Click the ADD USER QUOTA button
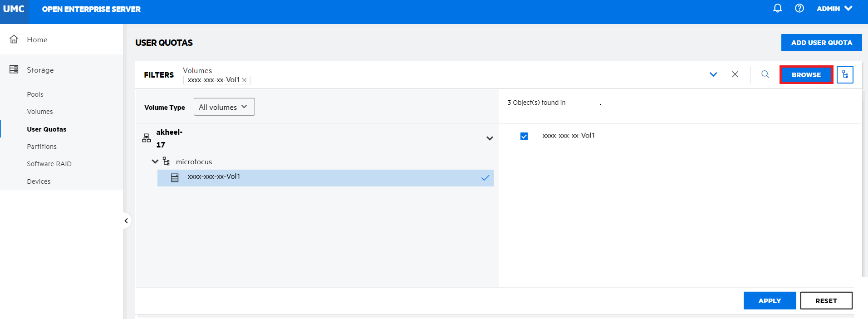Viewport: 868px width, 319px height. (821, 43)
